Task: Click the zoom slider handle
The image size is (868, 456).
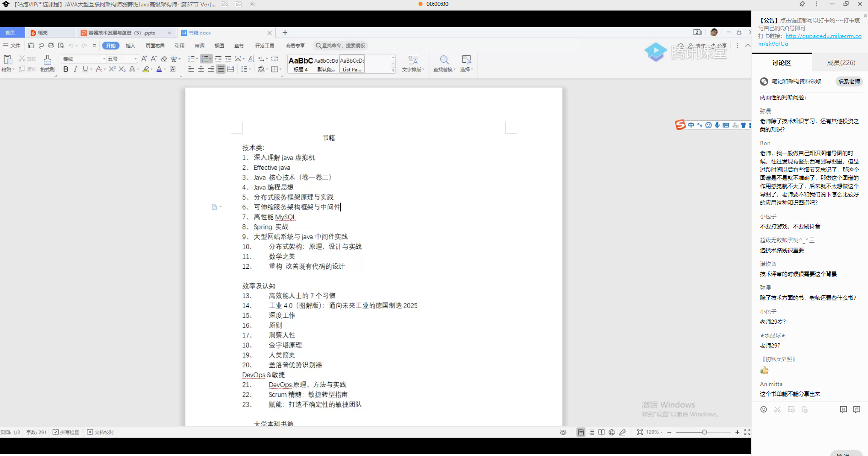Action: click(704, 432)
